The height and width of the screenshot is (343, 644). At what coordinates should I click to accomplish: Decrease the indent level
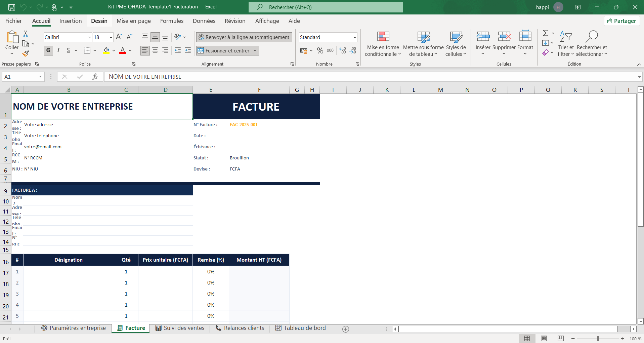(178, 50)
